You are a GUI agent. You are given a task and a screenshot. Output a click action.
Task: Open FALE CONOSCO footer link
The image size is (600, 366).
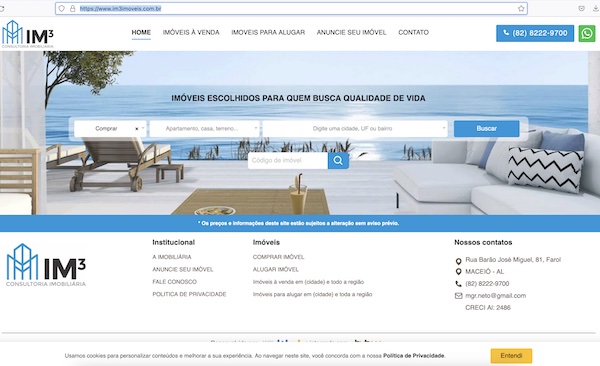point(174,282)
